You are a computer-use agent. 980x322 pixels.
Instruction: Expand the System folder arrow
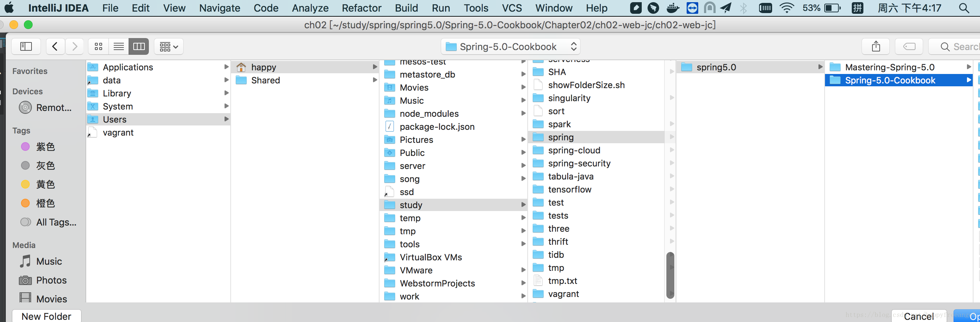[x=226, y=106]
